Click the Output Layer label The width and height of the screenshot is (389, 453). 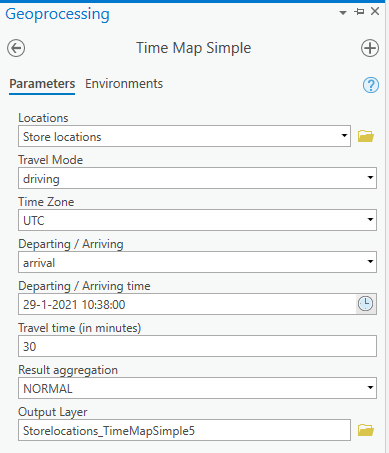[53, 412]
